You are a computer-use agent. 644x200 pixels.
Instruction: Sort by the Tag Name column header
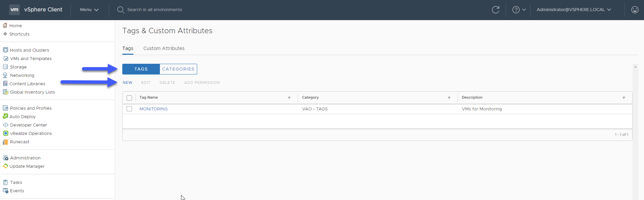tap(148, 98)
